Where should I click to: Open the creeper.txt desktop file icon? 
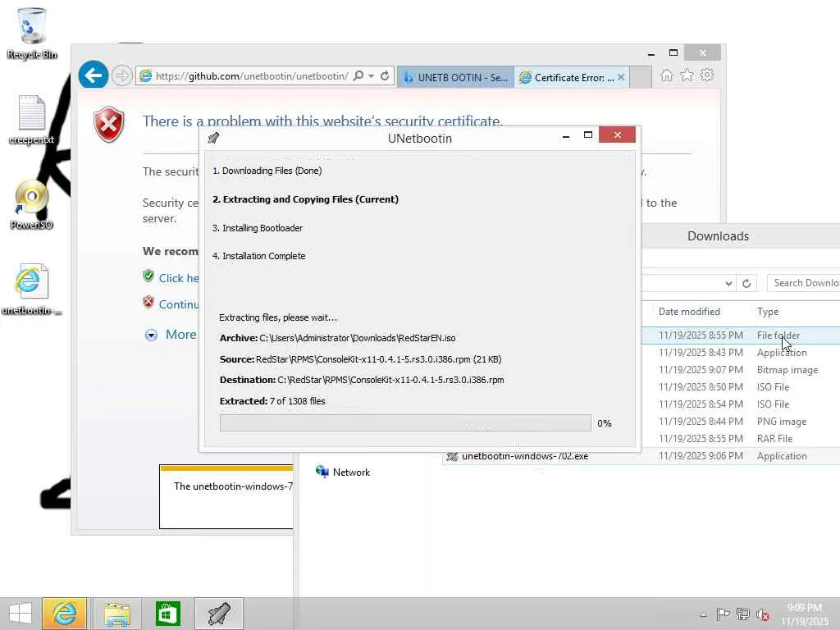[x=31, y=120]
